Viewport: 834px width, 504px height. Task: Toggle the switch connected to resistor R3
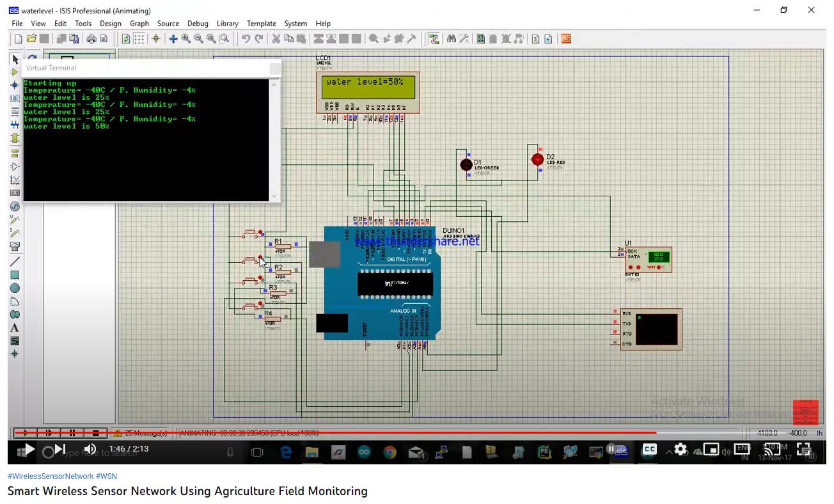(x=251, y=280)
